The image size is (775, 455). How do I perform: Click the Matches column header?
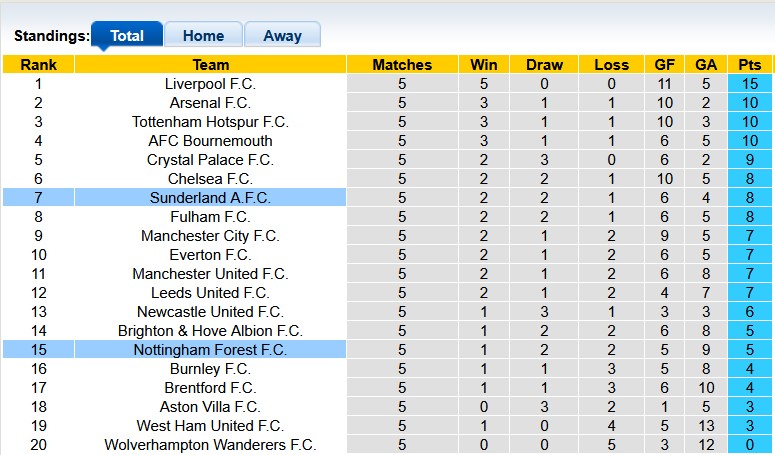[402, 65]
